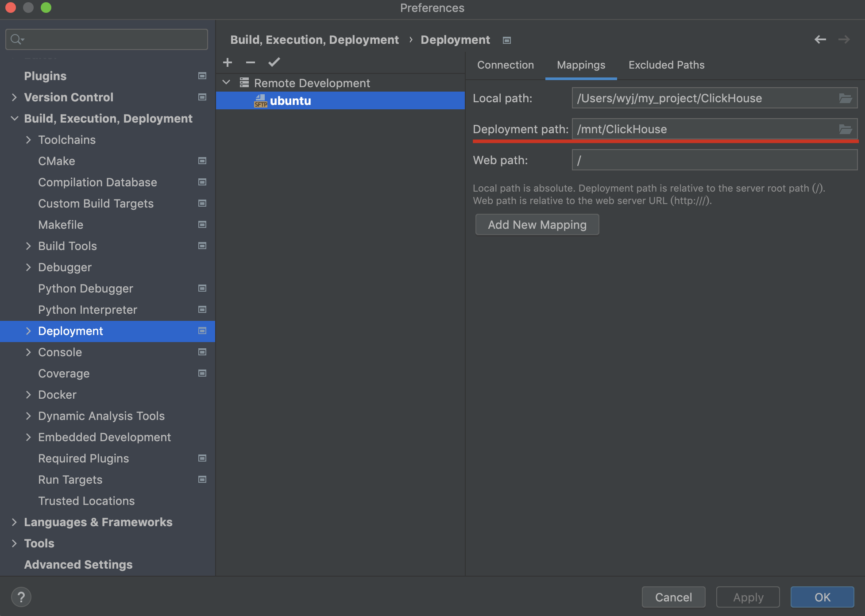Click checkmark icon to set default server
865x616 pixels.
click(x=274, y=62)
